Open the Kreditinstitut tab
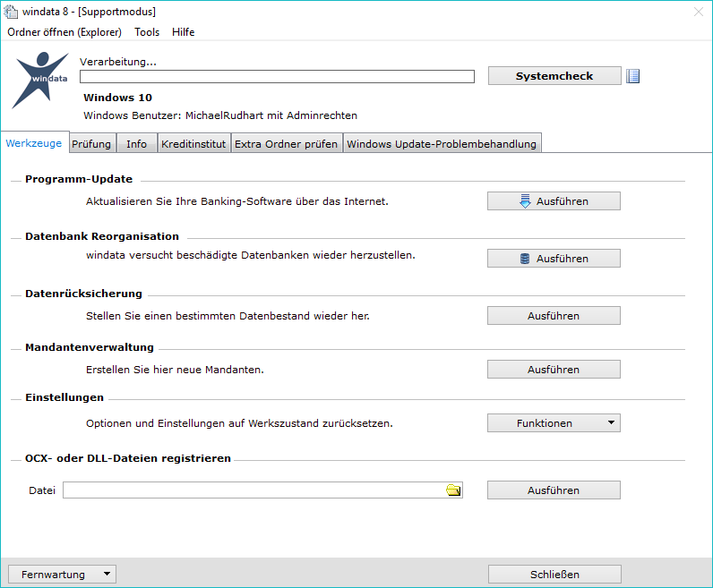This screenshot has height=588, width=713. click(x=193, y=143)
